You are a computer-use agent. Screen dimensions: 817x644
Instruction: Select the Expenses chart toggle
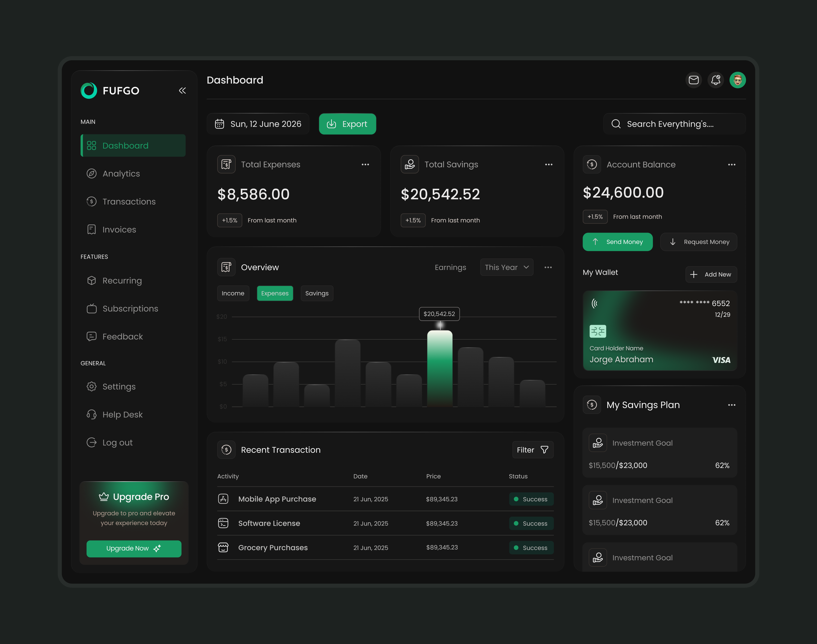click(275, 293)
